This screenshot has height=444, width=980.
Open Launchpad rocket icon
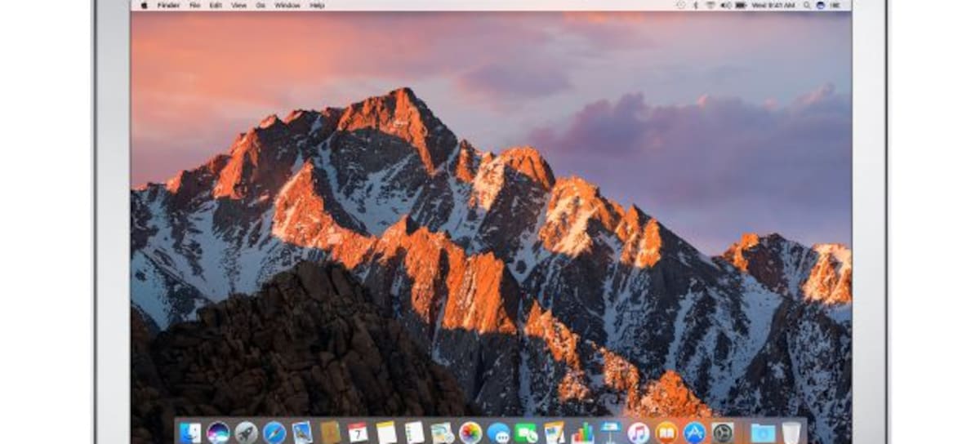246,433
